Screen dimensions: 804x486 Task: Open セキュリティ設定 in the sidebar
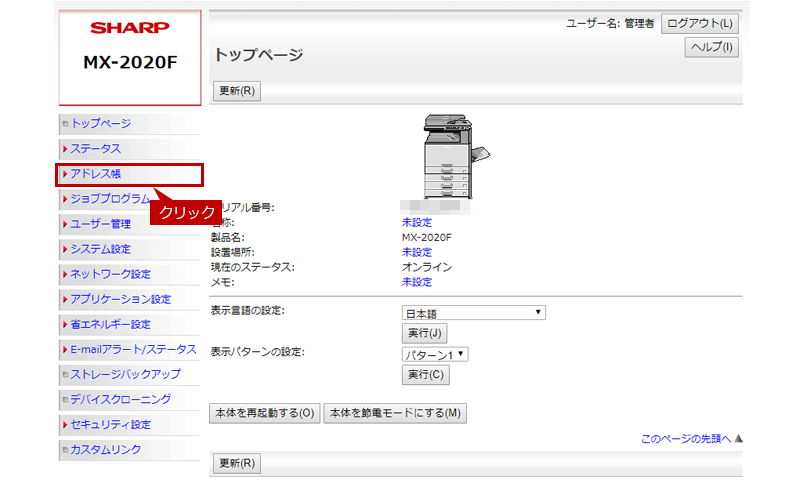tap(110, 424)
